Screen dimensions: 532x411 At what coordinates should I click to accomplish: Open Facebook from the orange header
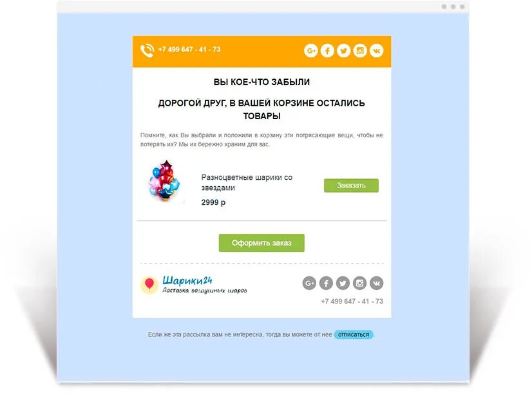click(x=327, y=51)
